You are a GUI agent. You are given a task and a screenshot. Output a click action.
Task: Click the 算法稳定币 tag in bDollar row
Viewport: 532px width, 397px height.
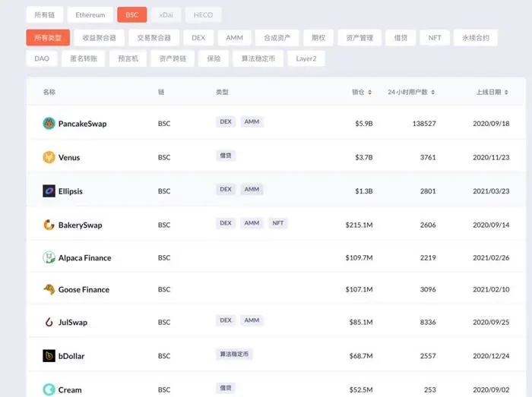tap(234, 354)
